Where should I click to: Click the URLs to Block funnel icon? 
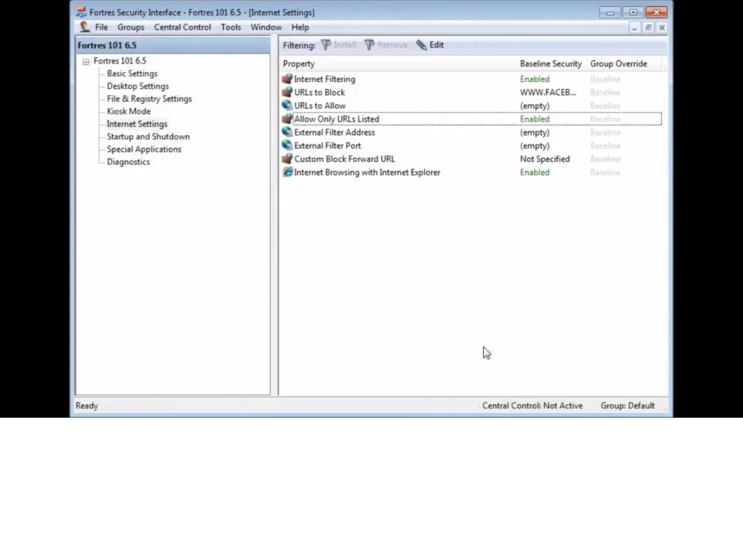288,92
